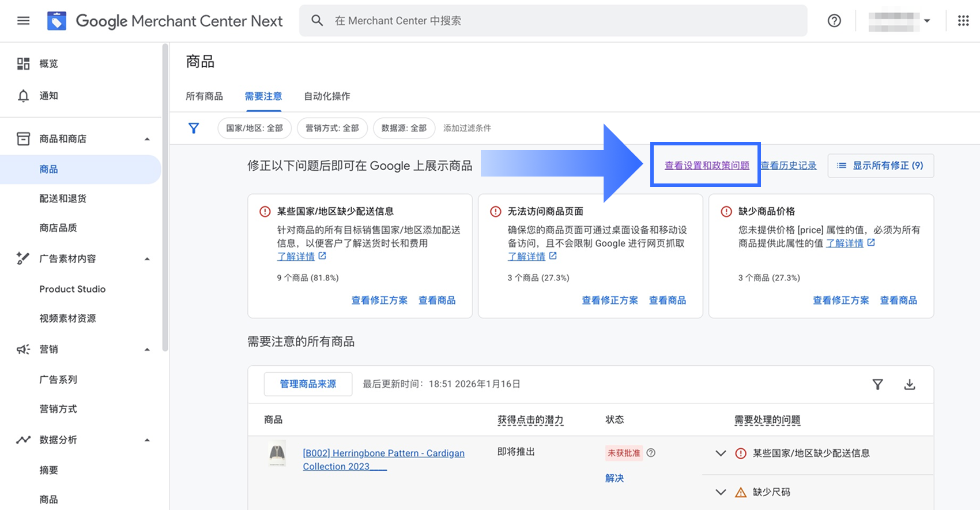Open the main hamburger menu
The image size is (980, 510).
[23, 21]
